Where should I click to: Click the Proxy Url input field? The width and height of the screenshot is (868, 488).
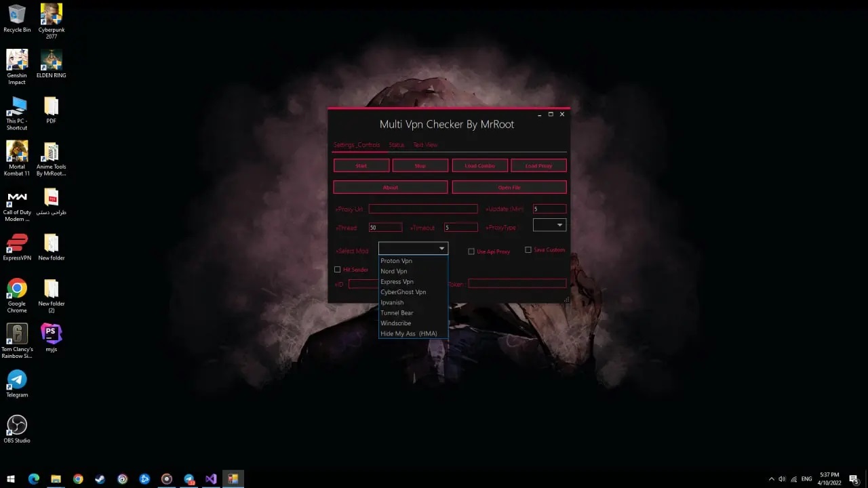coord(423,209)
